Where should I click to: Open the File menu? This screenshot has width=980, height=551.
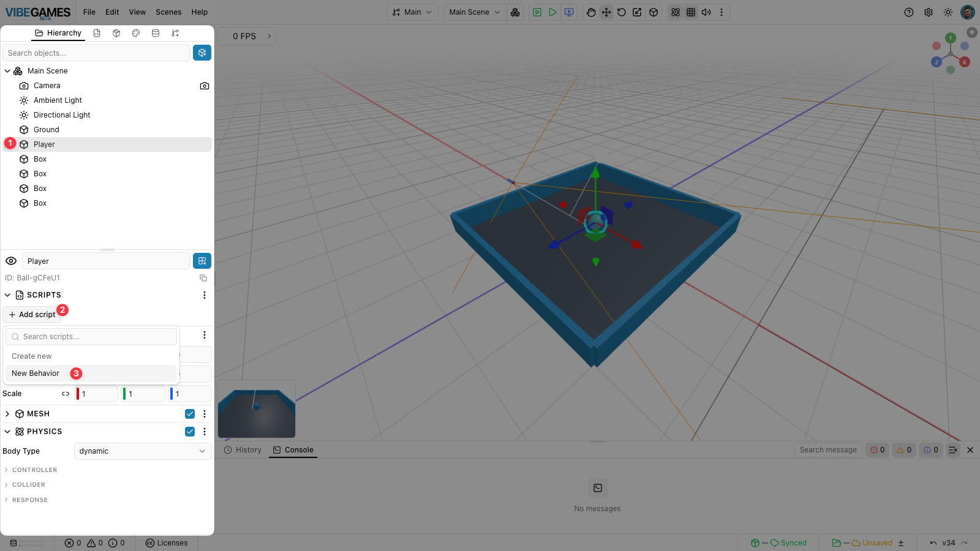(x=89, y=12)
